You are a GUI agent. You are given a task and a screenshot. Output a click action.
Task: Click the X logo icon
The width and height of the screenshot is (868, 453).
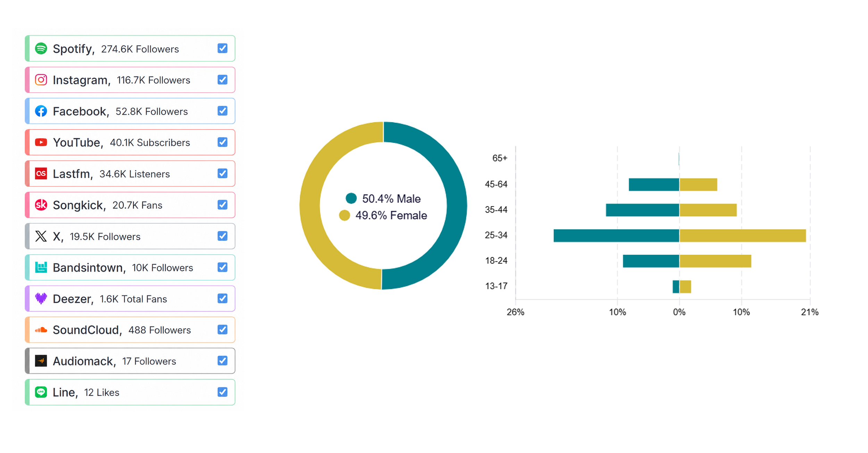(x=41, y=236)
